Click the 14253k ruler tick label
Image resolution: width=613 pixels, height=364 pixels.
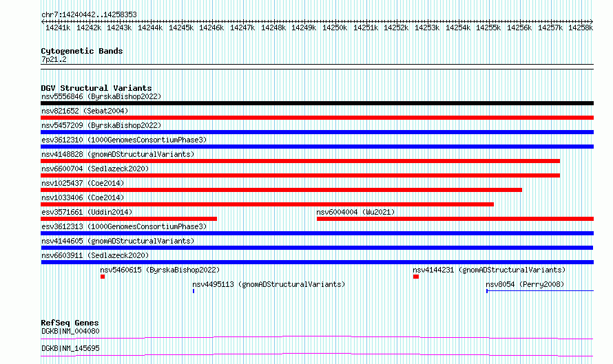pyautogui.click(x=427, y=28)
